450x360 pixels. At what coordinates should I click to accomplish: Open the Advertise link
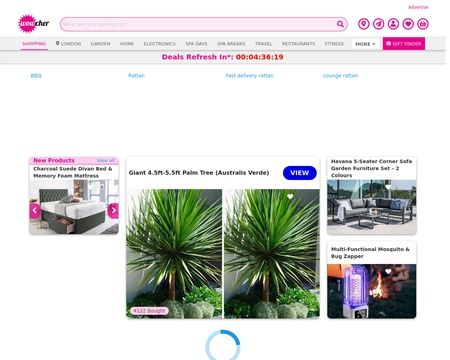(x=418, y=7)
